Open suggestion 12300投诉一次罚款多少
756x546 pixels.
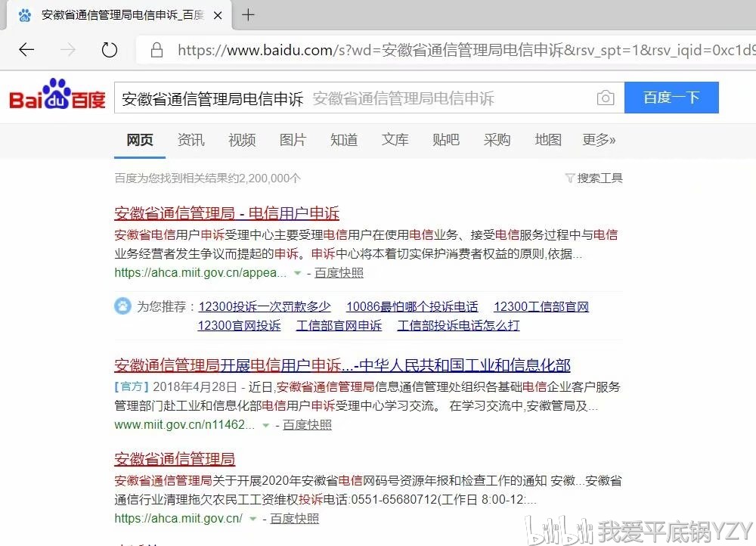point(265,307)
